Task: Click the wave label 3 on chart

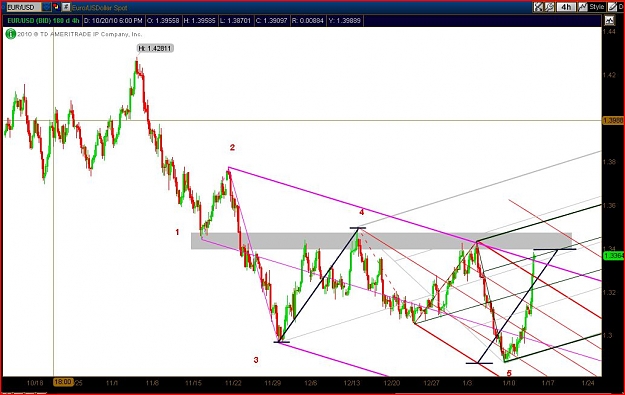Action: coord(256,360)
